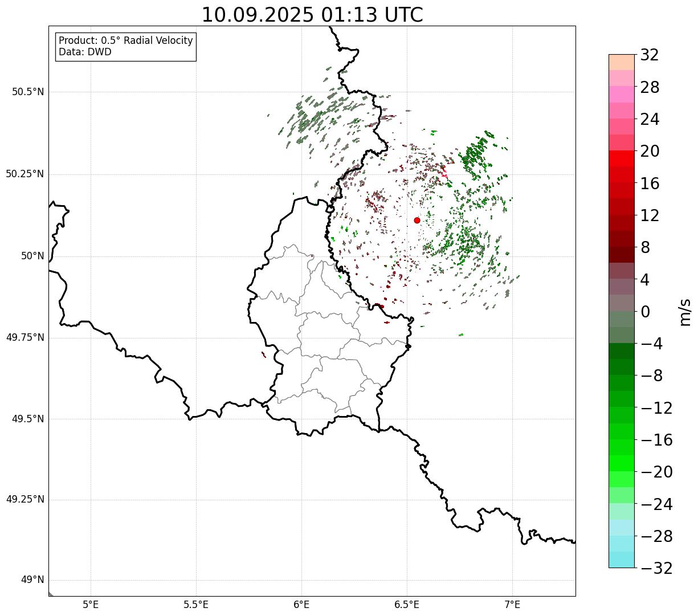Click the 49.5°N latitude axis label
Image resolution: width=698 pixels, height=616 pixels.
27,419
